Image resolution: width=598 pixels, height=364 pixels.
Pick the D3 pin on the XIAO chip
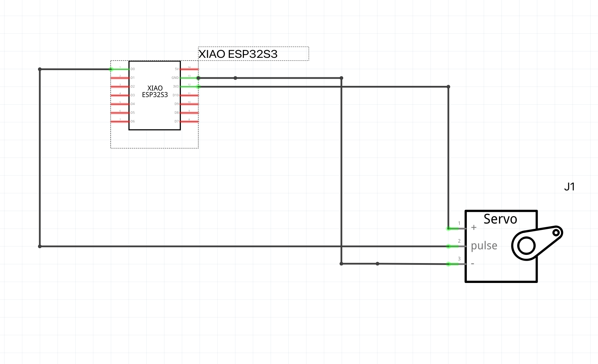(120, 95)
